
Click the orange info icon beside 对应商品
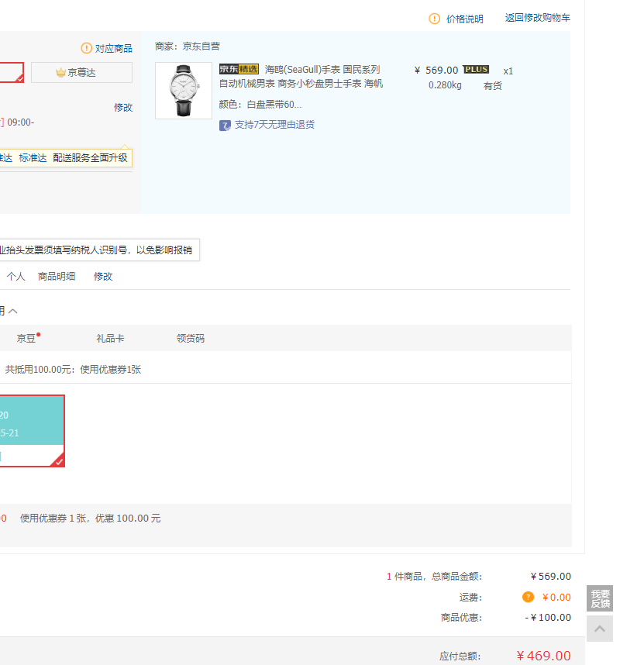pos(86,48)
